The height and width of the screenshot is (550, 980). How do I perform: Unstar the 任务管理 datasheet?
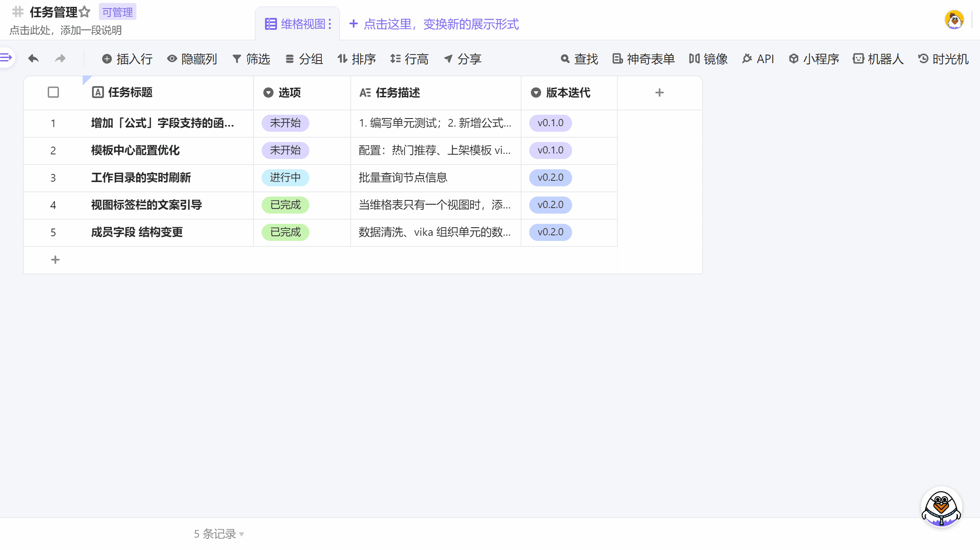(x=85, y=12)
